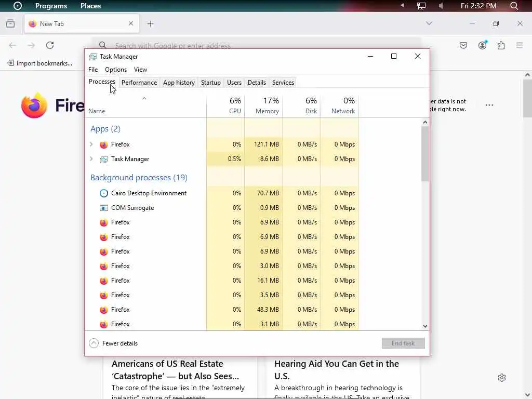
Task: Open Task Manager Options menu
Action: (x=116, y=70)
